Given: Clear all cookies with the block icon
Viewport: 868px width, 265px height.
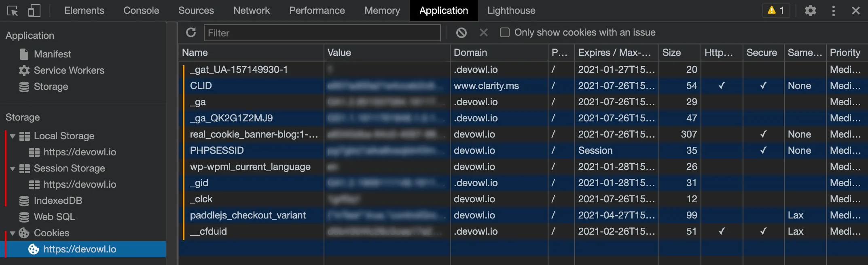Looking at the screenshot, I should click(x=461, y=33).
